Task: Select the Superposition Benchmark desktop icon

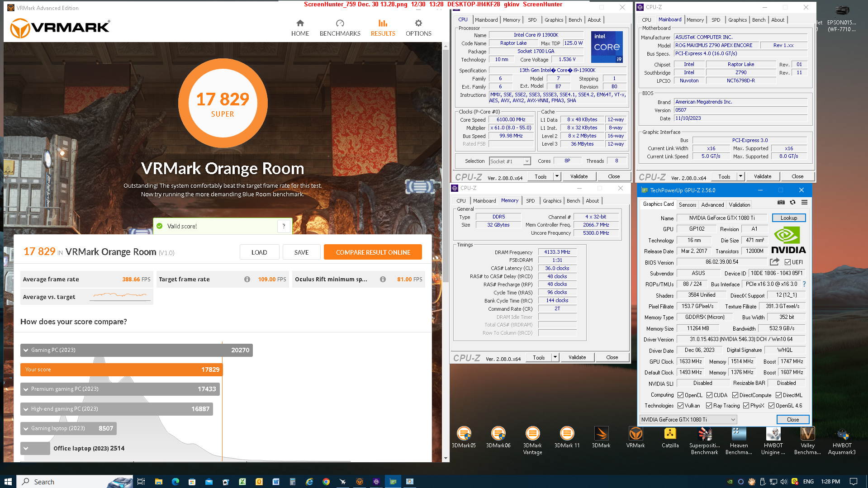Action: click(x=704, y=441)
